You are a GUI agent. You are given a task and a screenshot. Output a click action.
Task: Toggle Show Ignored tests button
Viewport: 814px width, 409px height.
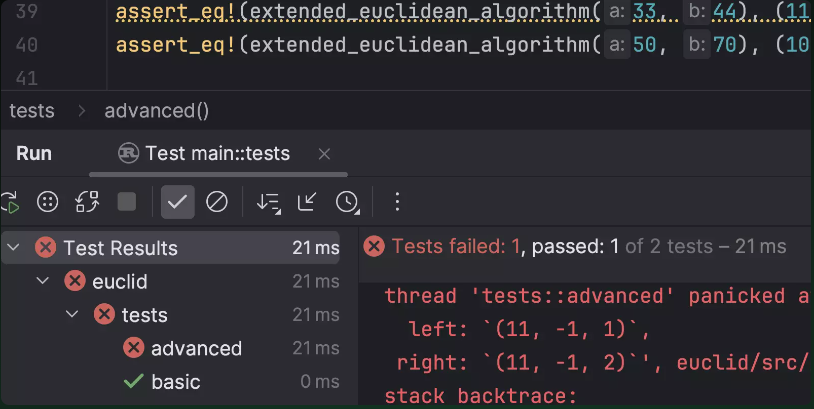[217, 202]
